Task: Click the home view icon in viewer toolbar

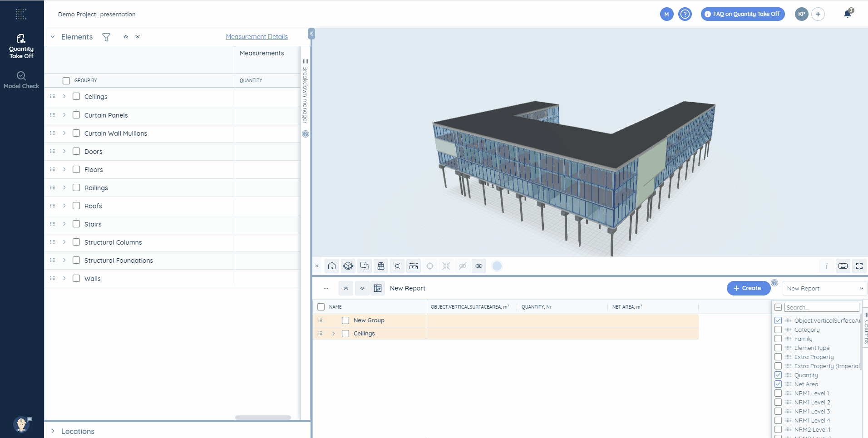Action: [332, 266]
